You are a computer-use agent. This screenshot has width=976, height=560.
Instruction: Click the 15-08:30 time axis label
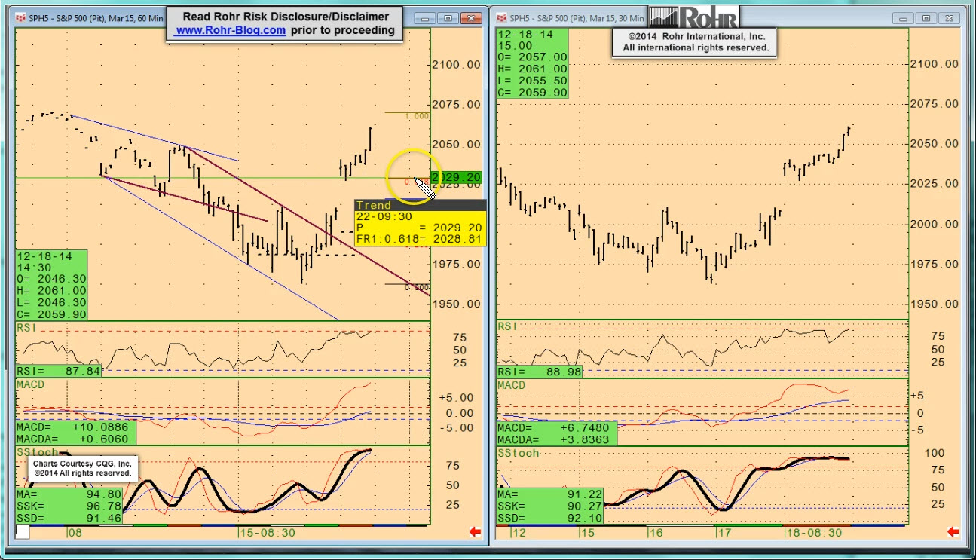click(267, 533)
